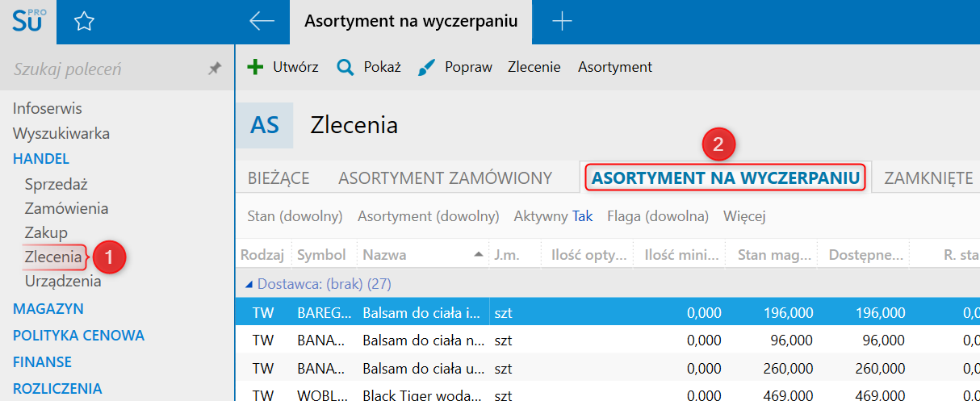Open a new tab with the plus icon
The height and width of the screenshot is (401, 980).
point(561,22)
